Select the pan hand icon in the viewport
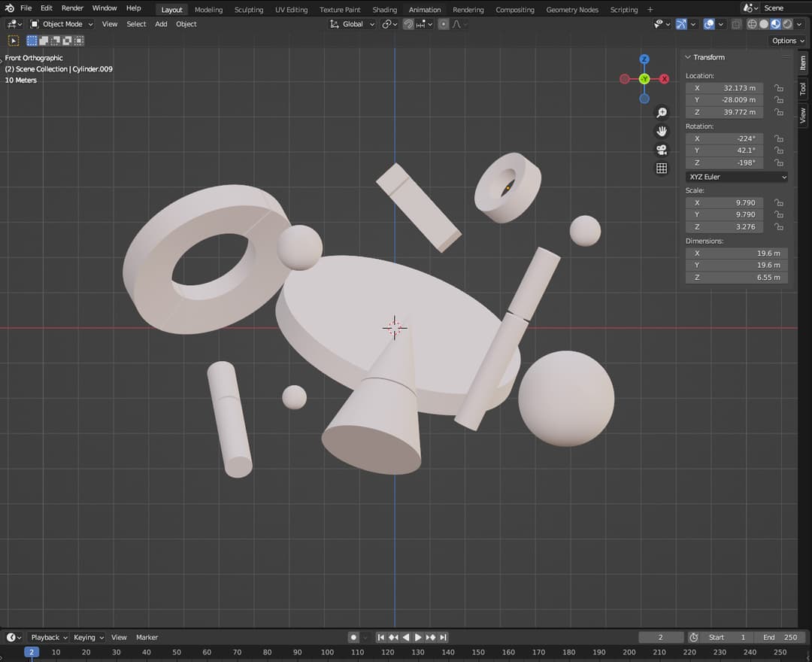This screenshot has width=812, height=662. point(662,131)
